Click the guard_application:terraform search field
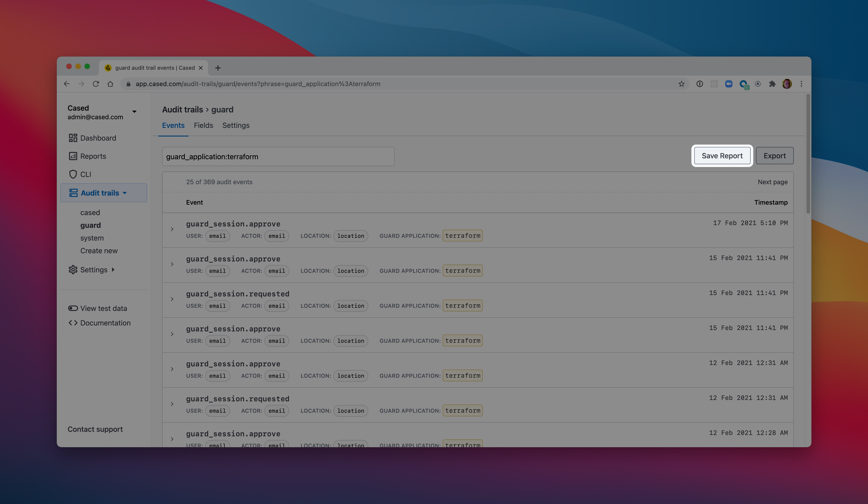This screenshot has height=504, width=868. (x=278, y=157)
